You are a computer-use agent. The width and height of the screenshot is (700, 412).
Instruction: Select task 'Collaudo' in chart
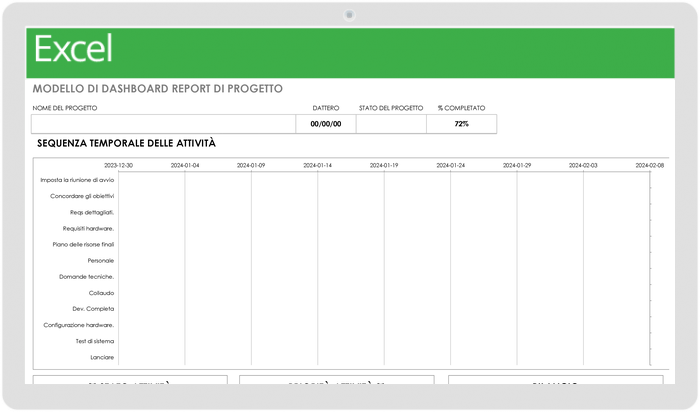pyautogui.click(x=101, y=293)
